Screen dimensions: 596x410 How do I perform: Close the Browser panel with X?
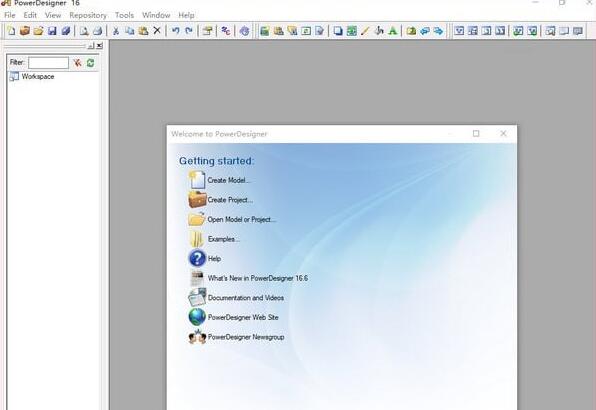click(100, 46)
